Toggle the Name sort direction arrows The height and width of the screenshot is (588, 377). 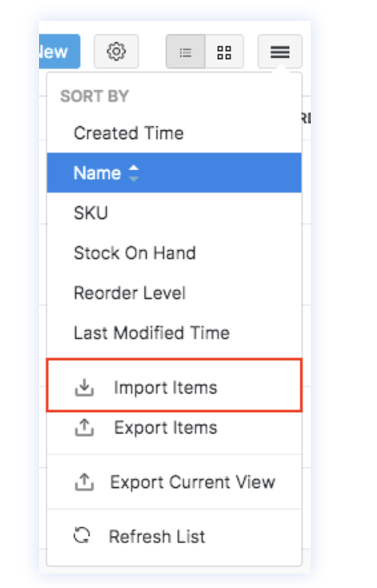tap(133, 173)
